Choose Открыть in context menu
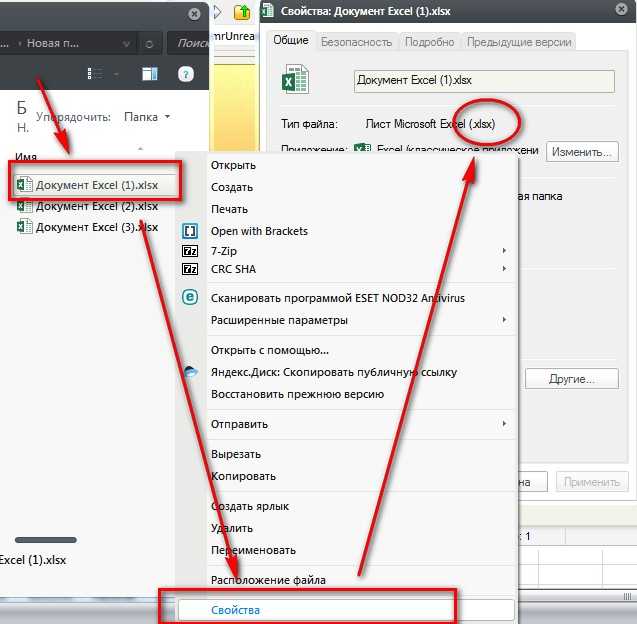637x624 pixels. [x=233, y=165]
